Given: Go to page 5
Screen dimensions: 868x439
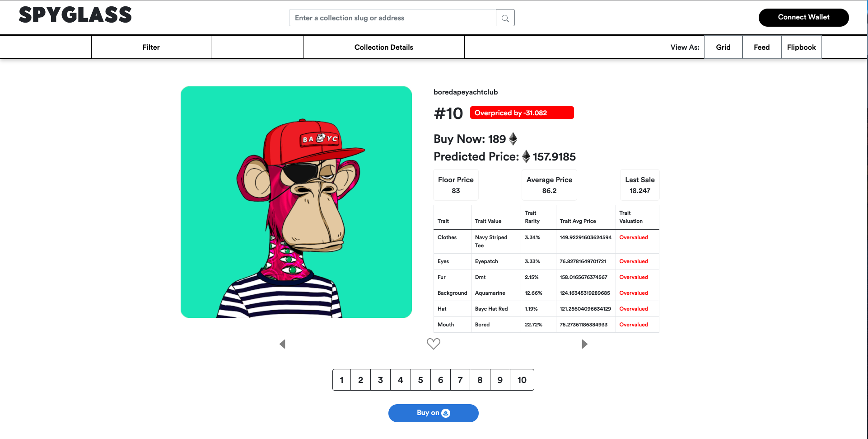Looking at the screenshot, I should pos(420,380).
